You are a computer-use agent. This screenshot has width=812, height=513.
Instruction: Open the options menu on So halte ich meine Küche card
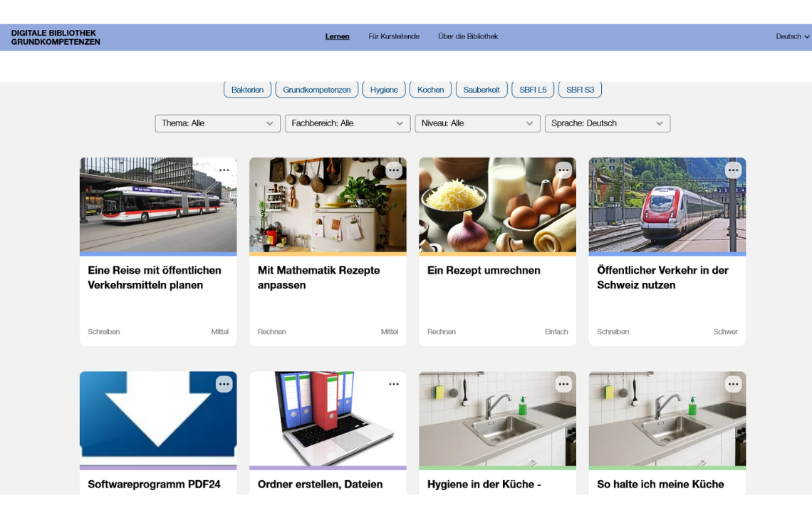pos(733,384)
